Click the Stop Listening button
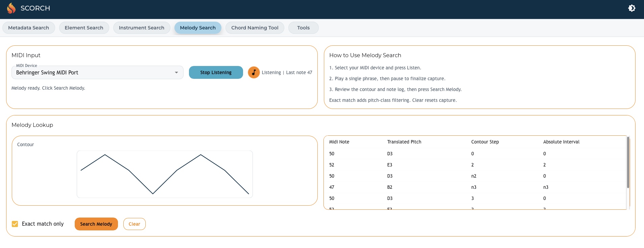The image size is (644, 248). pyautogui.click(x=216, y=72)
